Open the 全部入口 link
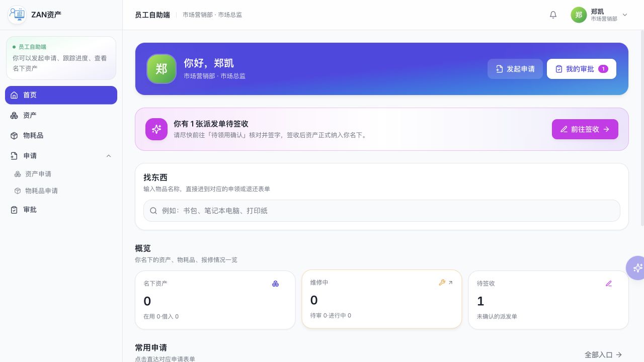 click(x=603, y=354)
